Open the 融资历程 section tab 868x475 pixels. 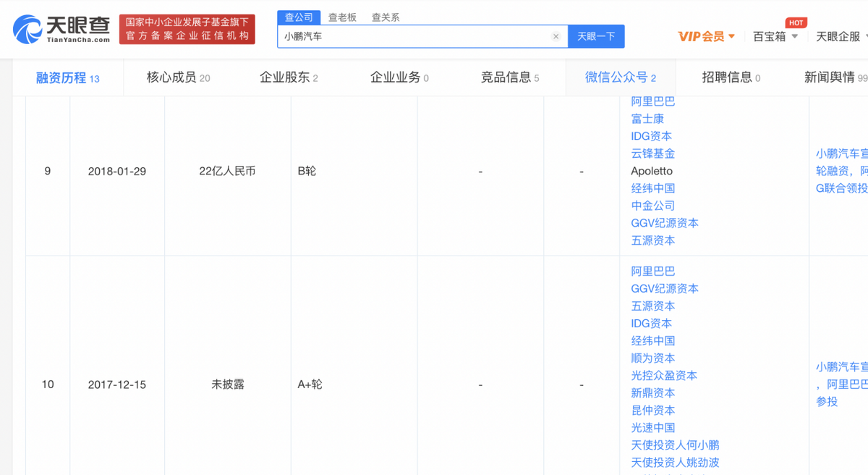(67, 77)
